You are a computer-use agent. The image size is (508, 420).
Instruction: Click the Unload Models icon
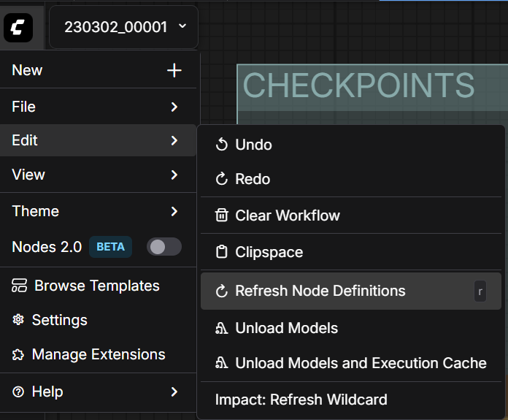point(222,328)
